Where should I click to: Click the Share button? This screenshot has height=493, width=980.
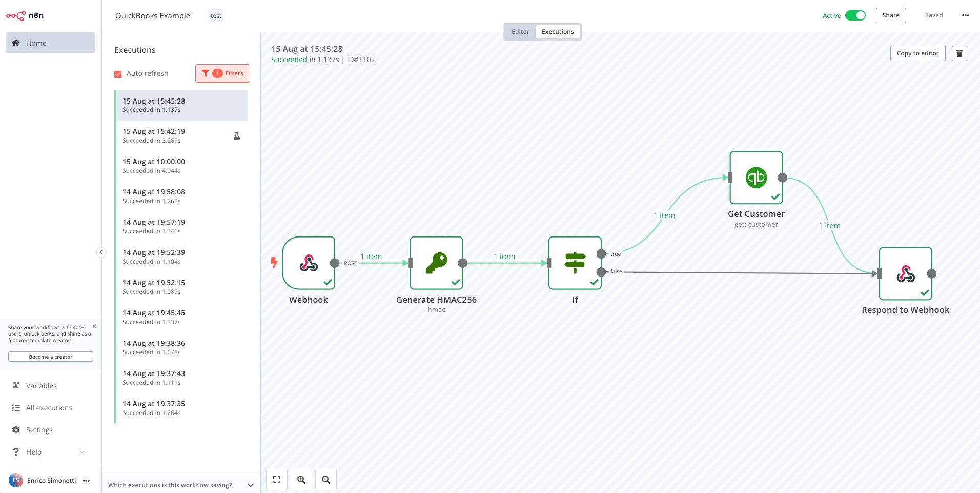pyautogui.click(x=891, y=15)
